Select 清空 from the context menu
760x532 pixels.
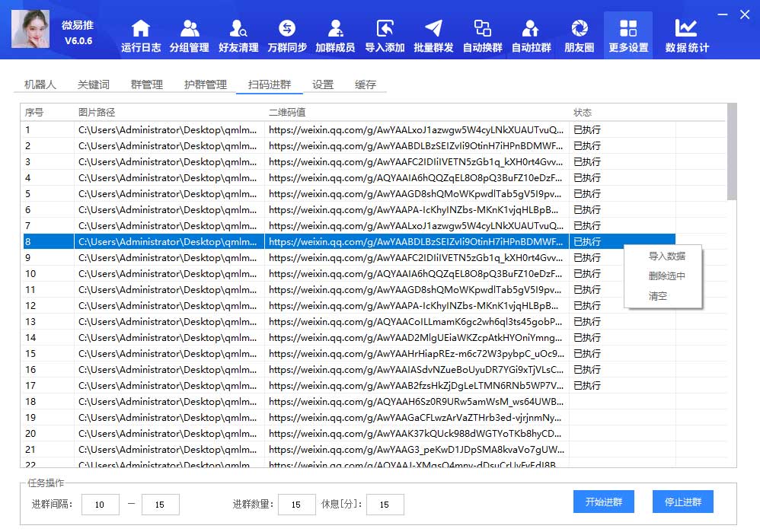tap(658, 296)
